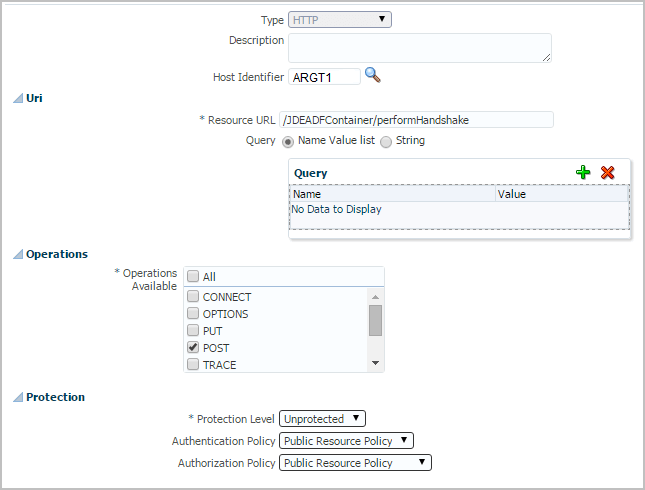
Task: Click the Value column header in Query table
Action: click(561, 194)
